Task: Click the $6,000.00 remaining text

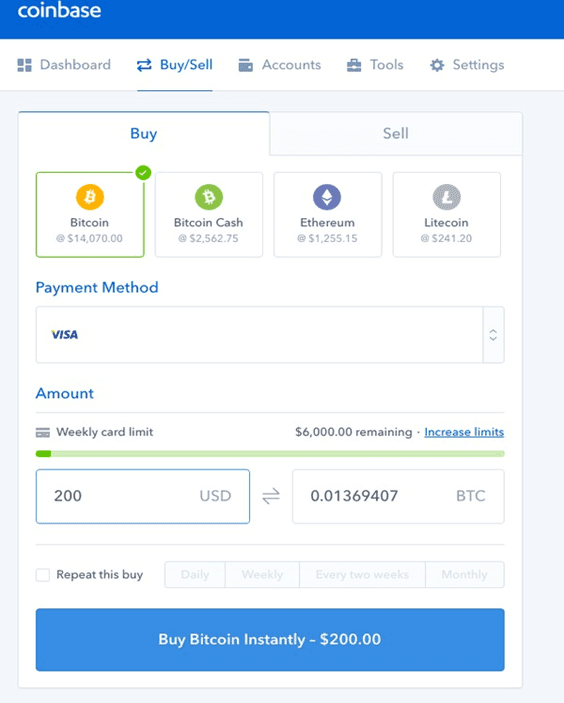Action: [x=353, y=432]
